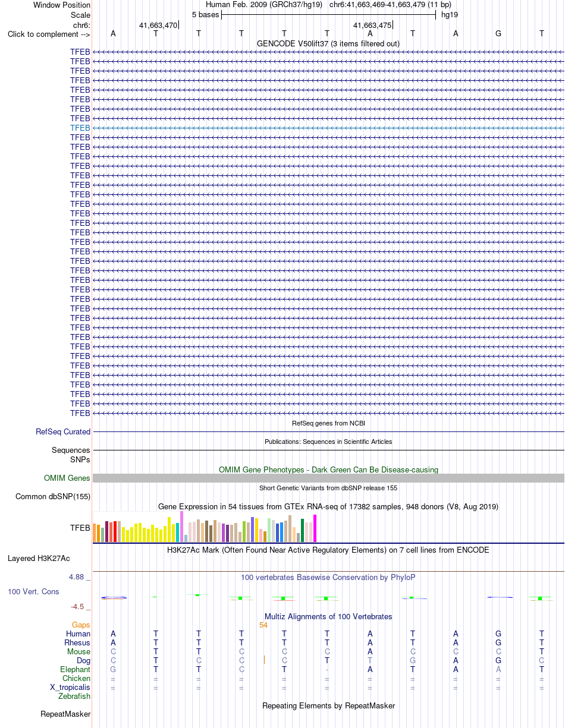Click the Common dbSNP(155) label
Image resolution: width=565 pixels, height=728 pixels.
(53, 497)
